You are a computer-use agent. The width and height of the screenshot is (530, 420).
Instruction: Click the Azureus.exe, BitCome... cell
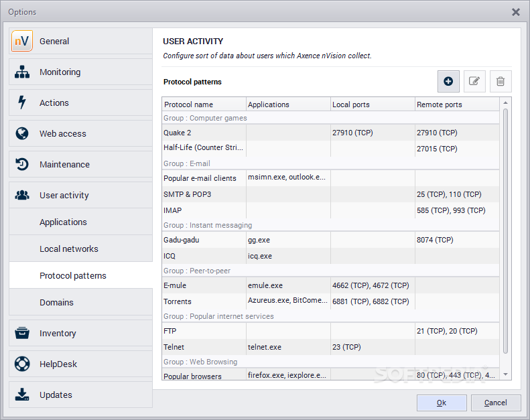coord(288,301)
